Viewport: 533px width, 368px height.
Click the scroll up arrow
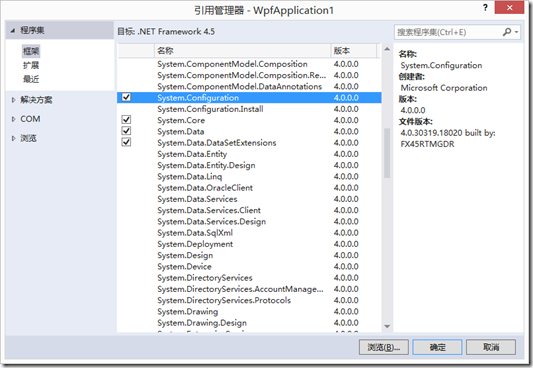click(x=387, y=49)
